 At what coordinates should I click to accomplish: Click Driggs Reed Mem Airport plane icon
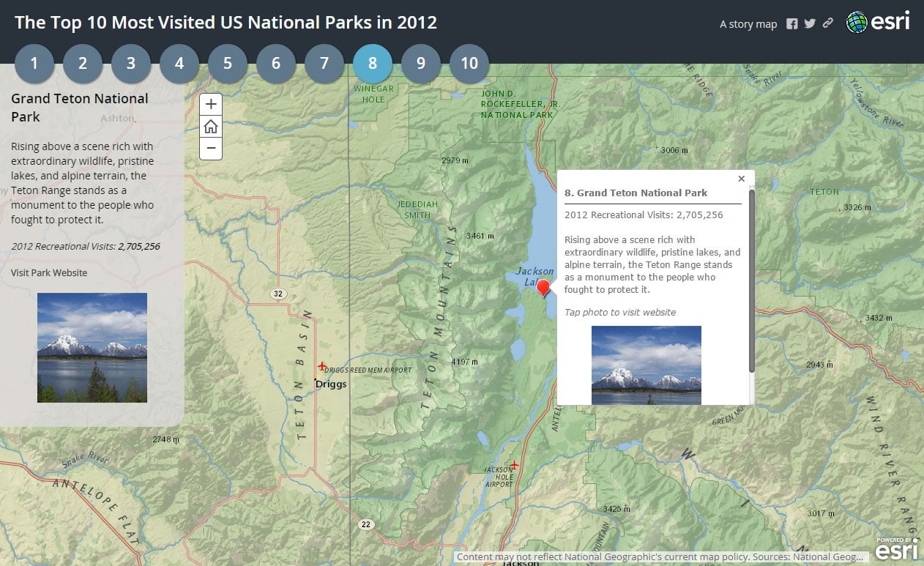(x=321, y=365)
